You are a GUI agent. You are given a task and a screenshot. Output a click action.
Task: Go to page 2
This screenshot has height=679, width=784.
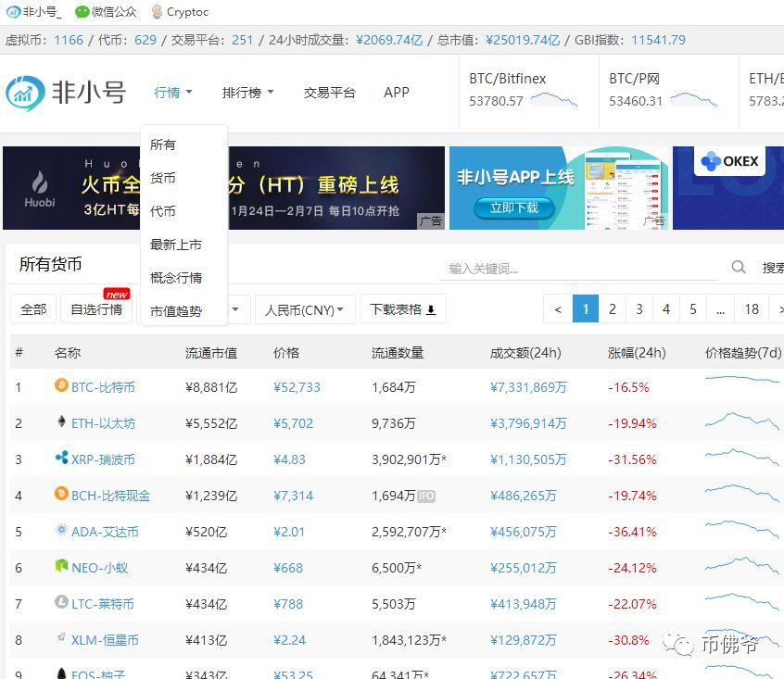(x=613, y=309)
